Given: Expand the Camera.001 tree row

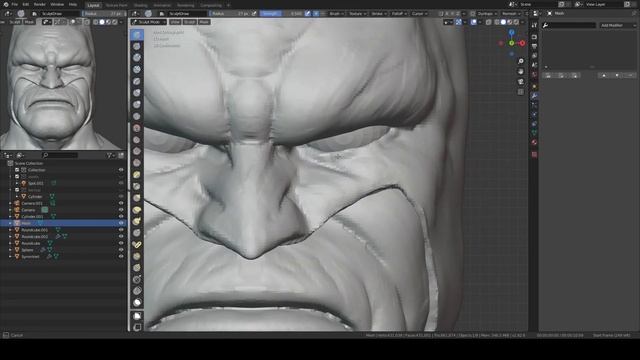Looking at the screenshot, I should coord(10,203).
